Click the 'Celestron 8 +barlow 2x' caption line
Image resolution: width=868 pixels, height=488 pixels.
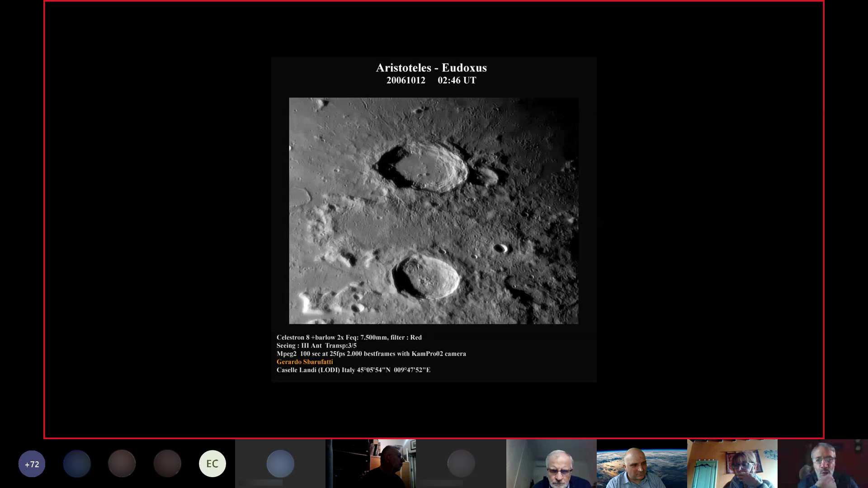click(x=349, y=338)
